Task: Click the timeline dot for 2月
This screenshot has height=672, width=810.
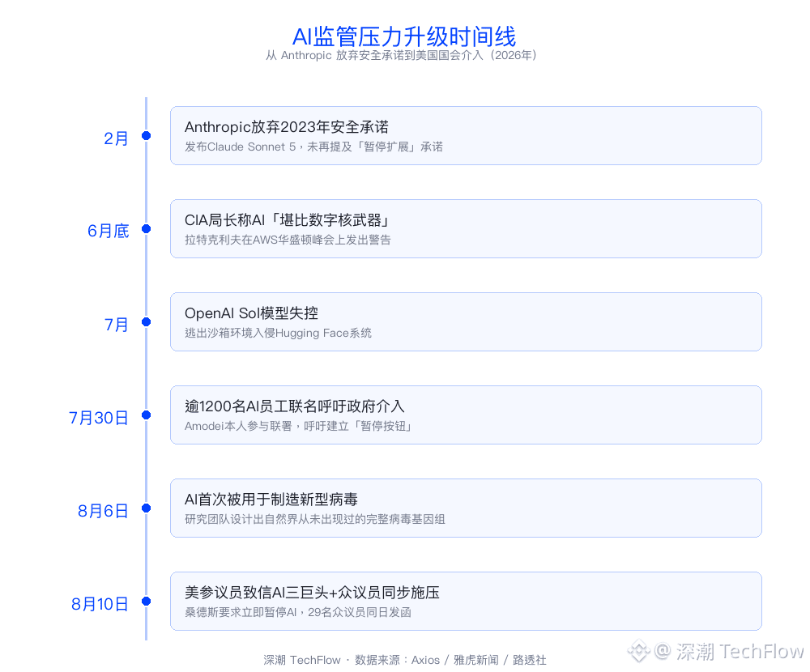Action: (x=146, y=136)
